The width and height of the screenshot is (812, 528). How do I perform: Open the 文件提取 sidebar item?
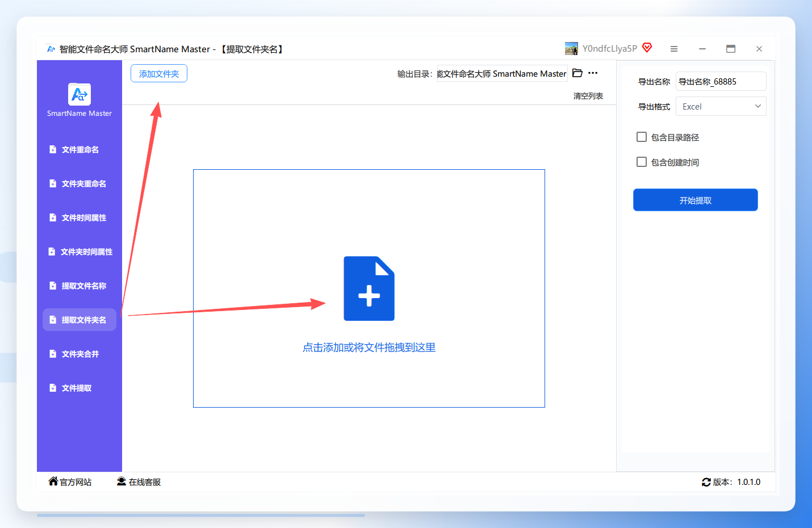coord(79,388)
